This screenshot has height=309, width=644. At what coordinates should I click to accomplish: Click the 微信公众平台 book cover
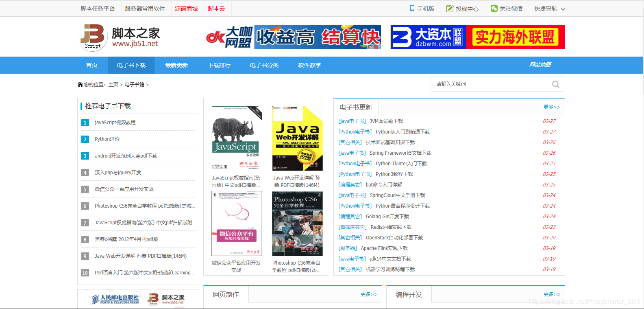pos(237,224)
